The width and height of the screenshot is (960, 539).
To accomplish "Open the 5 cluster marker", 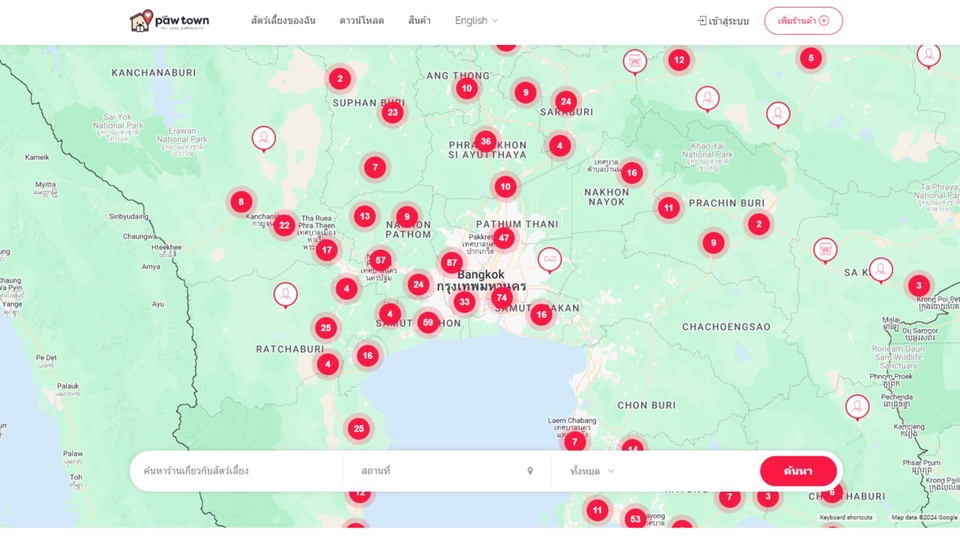I will 811,58.
